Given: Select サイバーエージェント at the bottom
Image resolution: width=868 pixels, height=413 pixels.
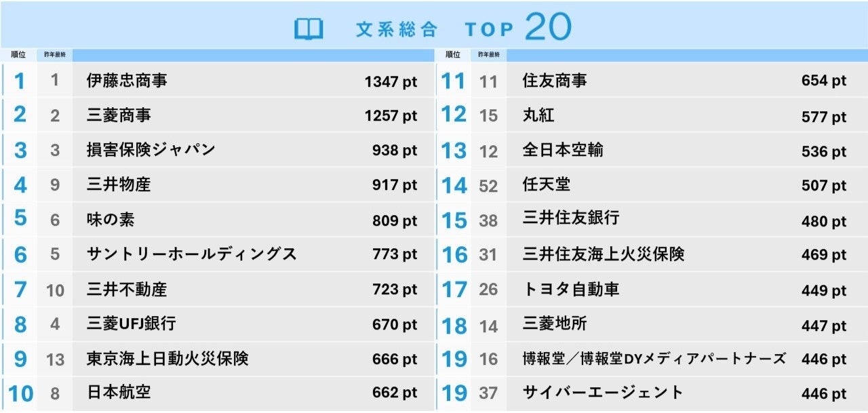Looking at the screenshot, I should pyautogui.click(x=603, y=392).
